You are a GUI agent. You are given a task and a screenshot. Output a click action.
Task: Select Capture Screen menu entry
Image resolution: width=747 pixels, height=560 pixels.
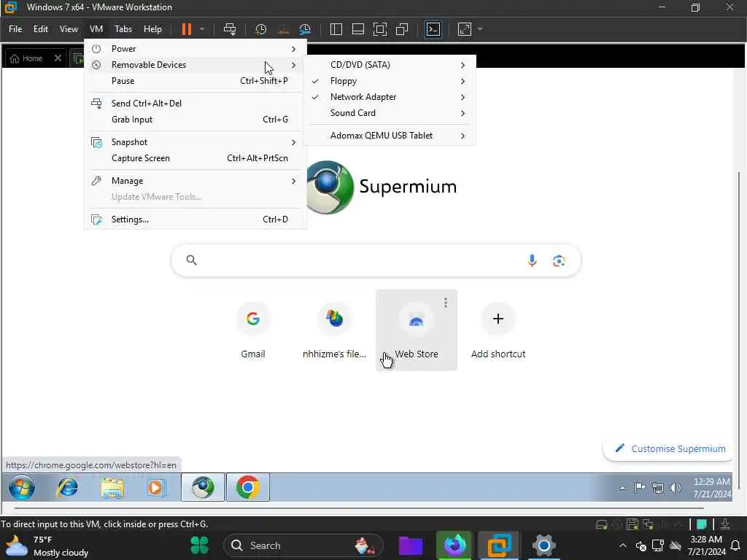(195, 158)
